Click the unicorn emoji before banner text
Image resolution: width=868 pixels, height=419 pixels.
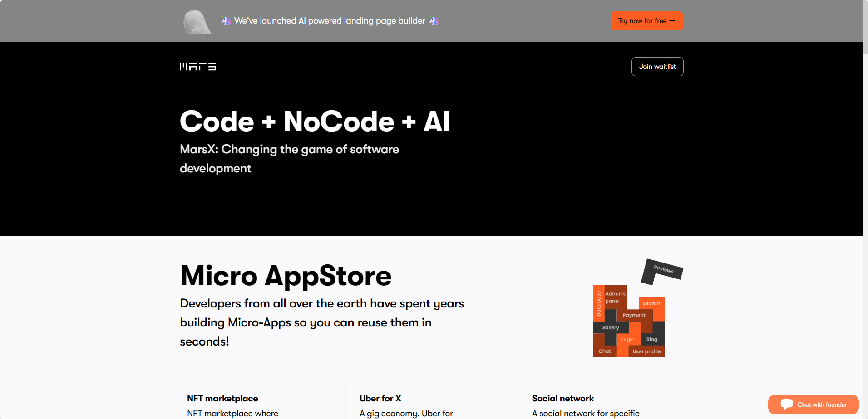pyautogui.click(x=226, y=21)
